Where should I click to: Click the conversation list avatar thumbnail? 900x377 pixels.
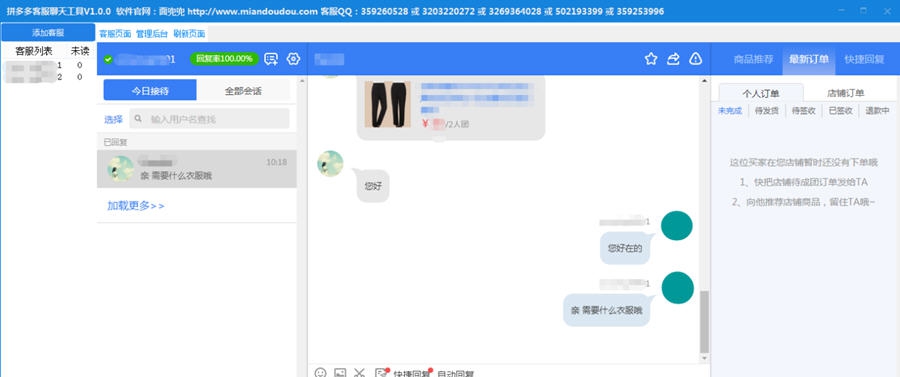(121, 169)
